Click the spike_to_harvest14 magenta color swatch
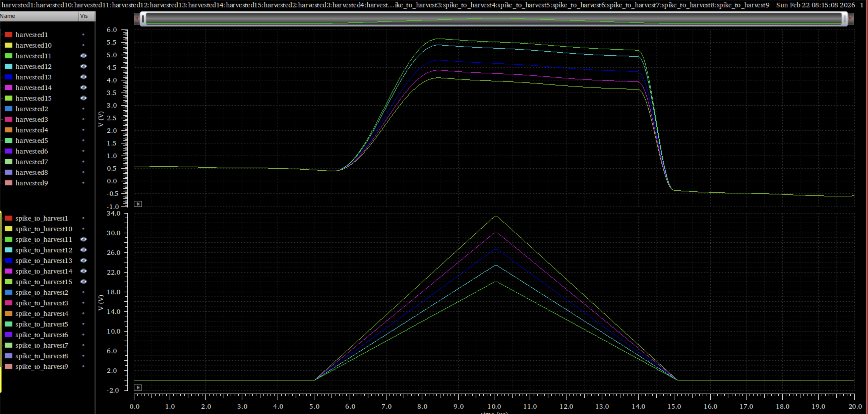This screenshot has height=414, width=868. coord(8,271)
